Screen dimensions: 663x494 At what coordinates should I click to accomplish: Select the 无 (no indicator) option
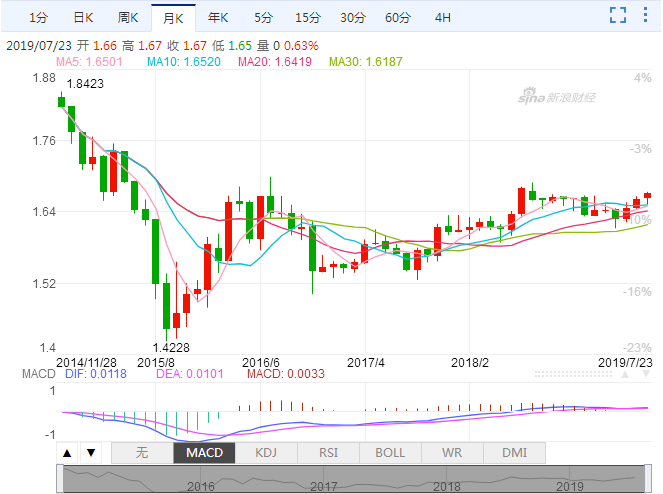(142, 453)
